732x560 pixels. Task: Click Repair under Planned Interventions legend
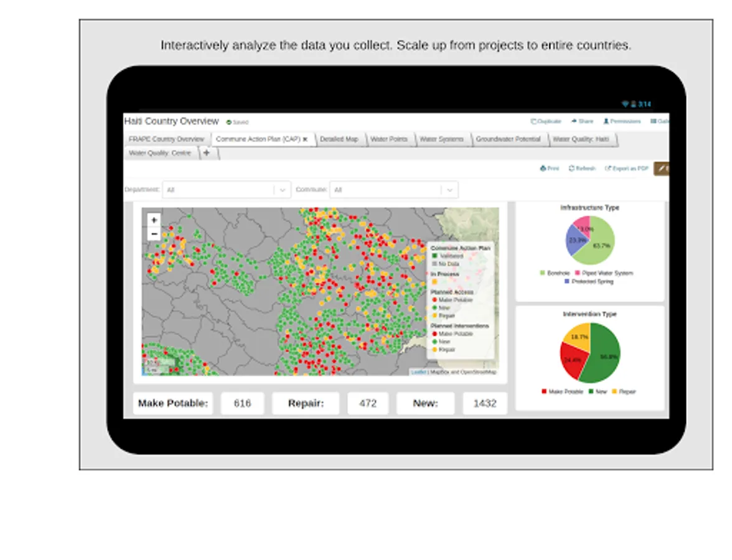pos(443,350)
